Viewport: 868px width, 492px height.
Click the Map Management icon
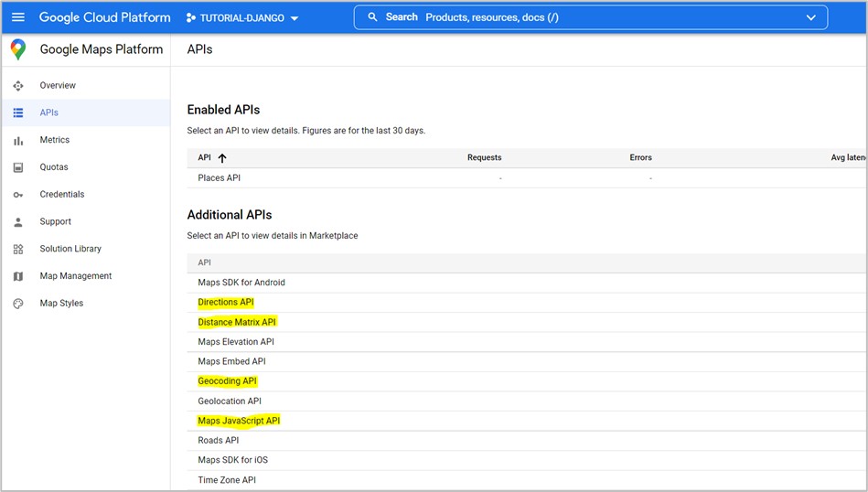pos(18,276)
